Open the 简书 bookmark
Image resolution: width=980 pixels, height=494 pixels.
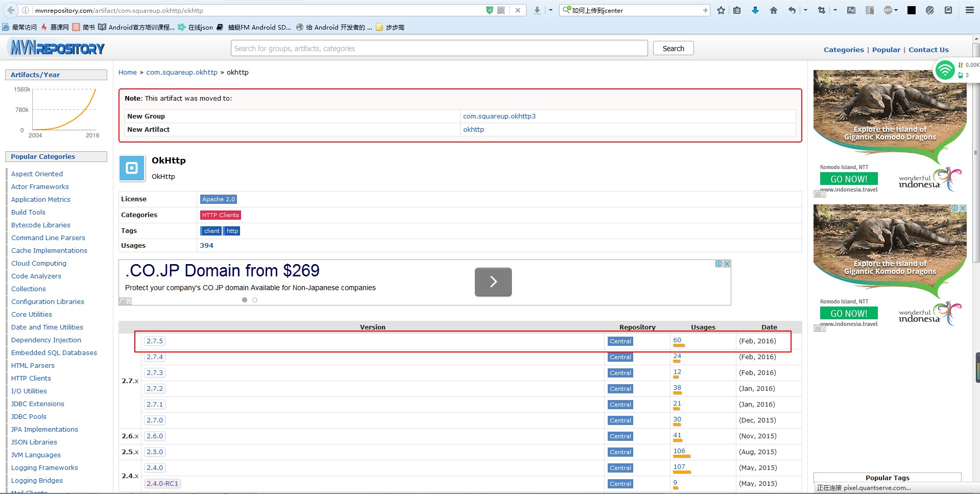click(84, 27)
